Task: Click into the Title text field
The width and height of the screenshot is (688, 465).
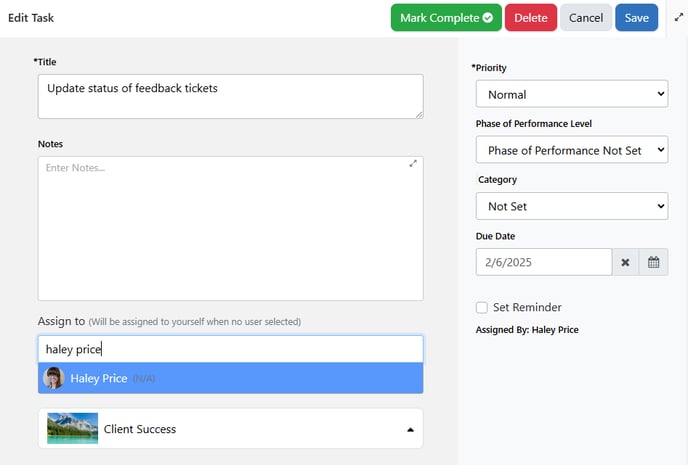Action: coord(230,97)
